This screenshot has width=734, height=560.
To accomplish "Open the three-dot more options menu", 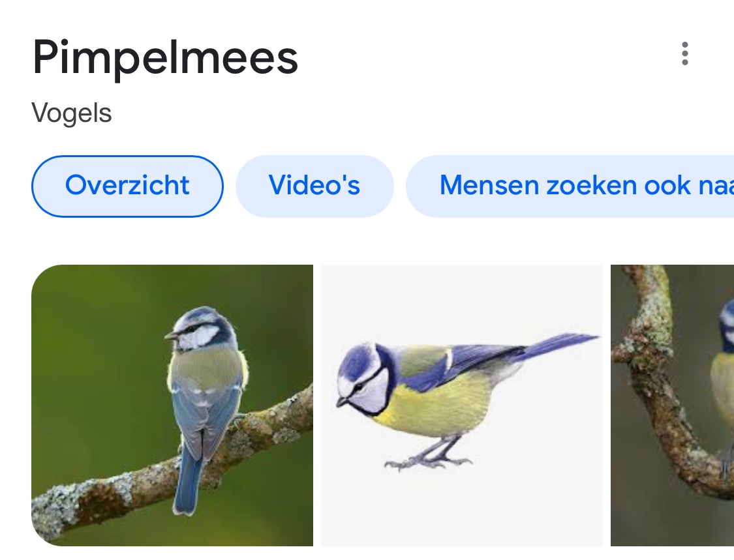I will pyautogui.click(x=685, y=54).
